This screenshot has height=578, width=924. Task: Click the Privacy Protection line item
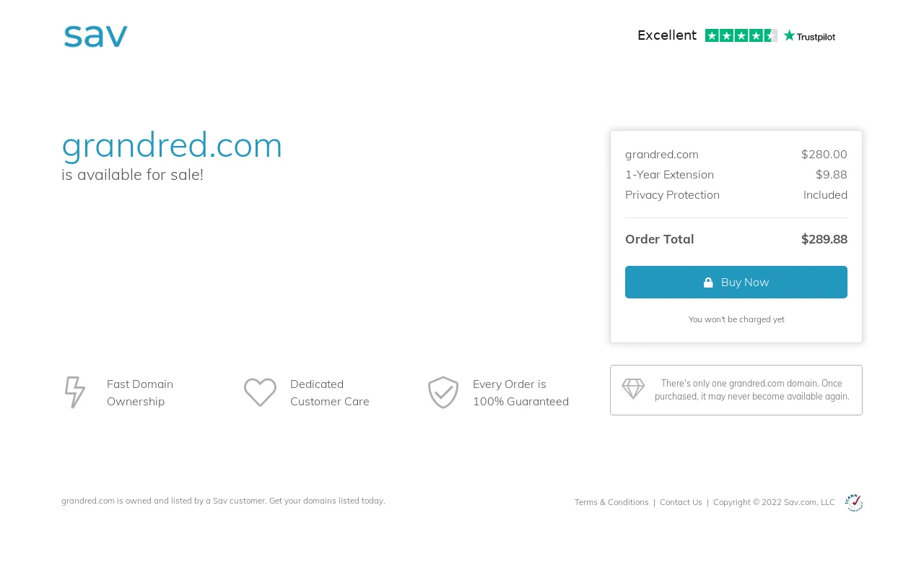(736, 194)
